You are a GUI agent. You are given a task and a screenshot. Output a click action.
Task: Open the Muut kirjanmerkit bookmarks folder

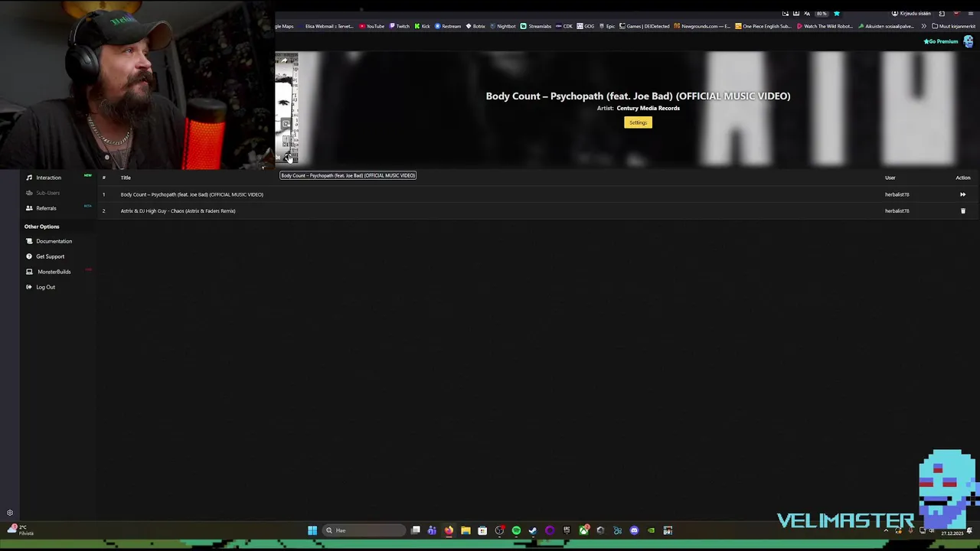point(953,26)
